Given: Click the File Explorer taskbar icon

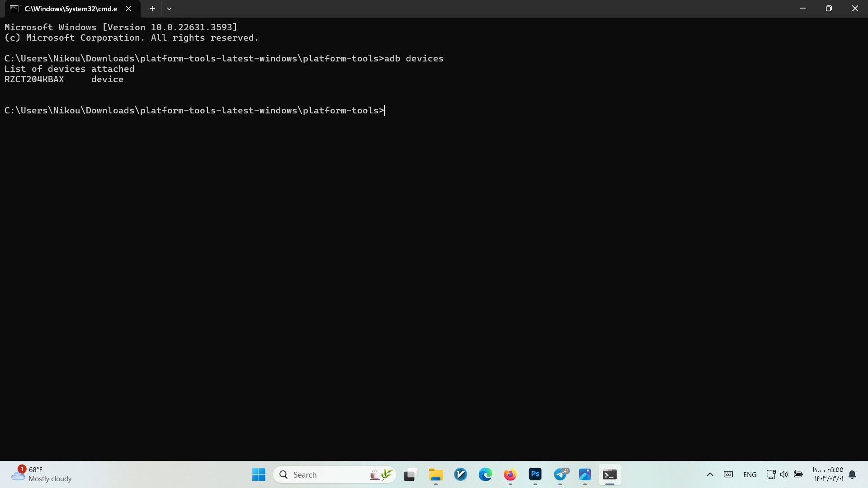Looking at the screenshot, I should 434,474.
